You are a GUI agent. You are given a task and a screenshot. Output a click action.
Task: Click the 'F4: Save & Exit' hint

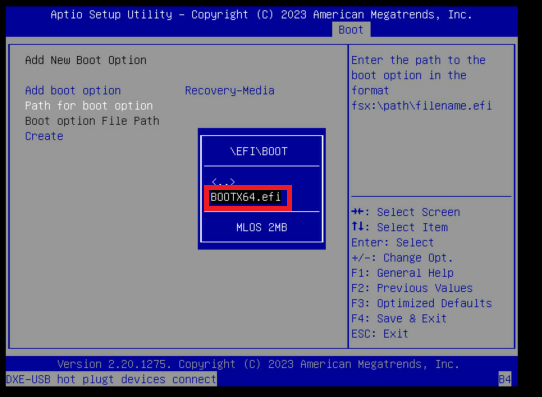click(399, 319)
